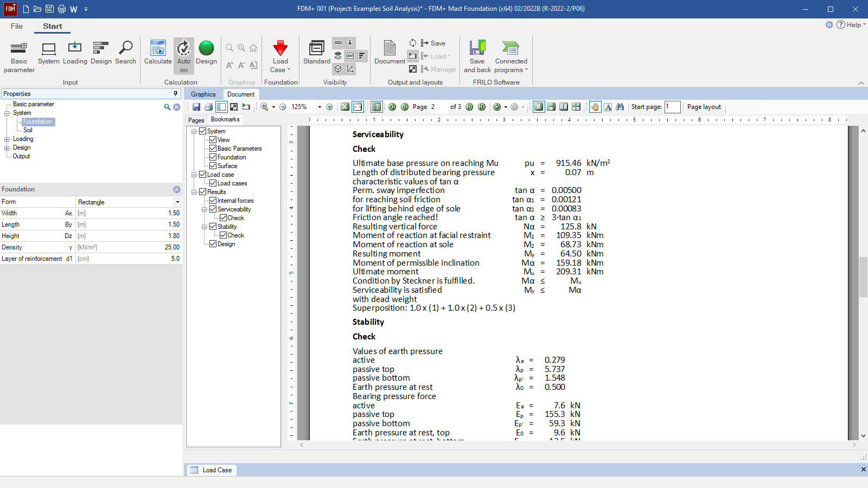This screenshot has width=868, height=488.
Task: Click the save document disk icon
Action: tap(196, 107)
